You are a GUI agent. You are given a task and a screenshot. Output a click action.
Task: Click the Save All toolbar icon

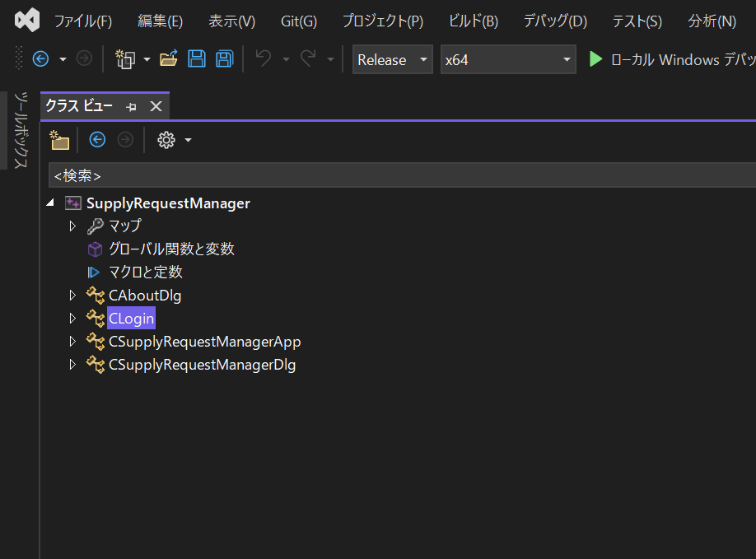tap(224, 59)
